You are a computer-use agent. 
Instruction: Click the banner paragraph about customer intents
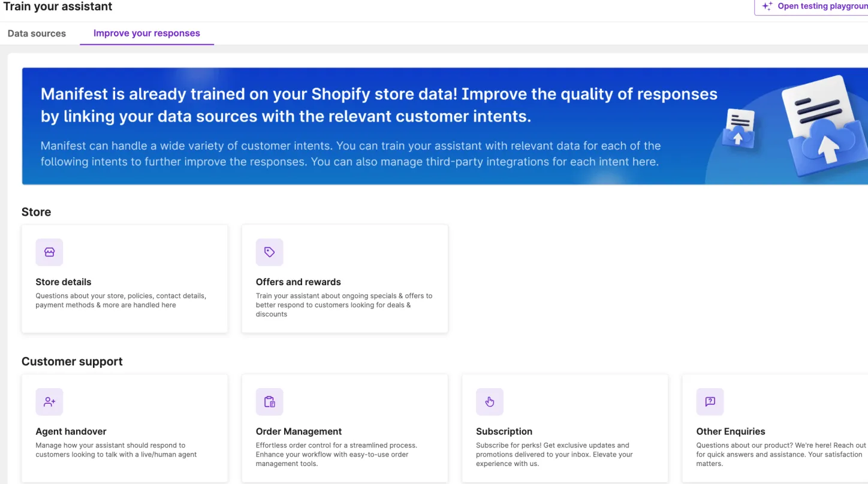[351, 153]
